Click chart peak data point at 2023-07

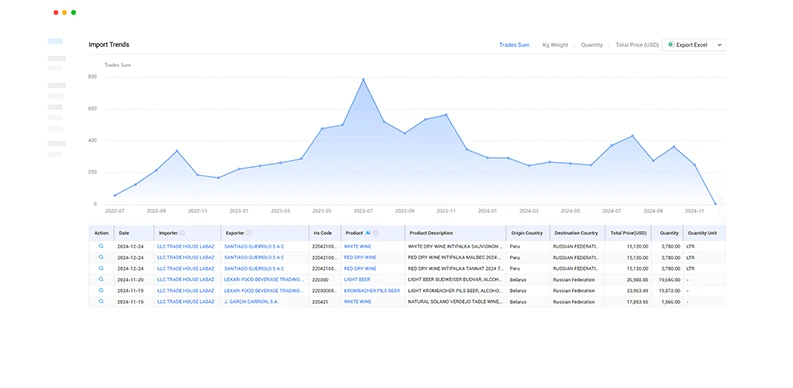363,79
